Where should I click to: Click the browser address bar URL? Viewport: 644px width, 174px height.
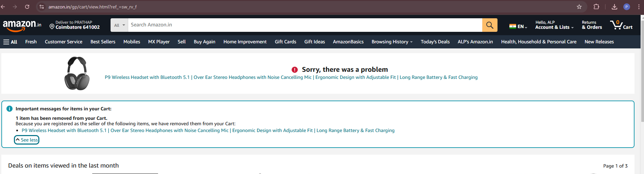click(x=93, y=7)
